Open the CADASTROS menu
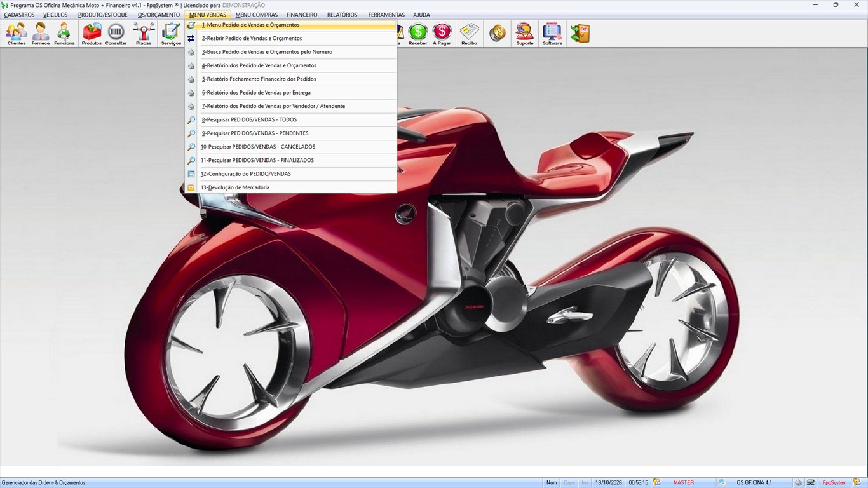Image resolution: width=868 pixels, height=488 pixels. pyautogui.click(x=19, y=15)
